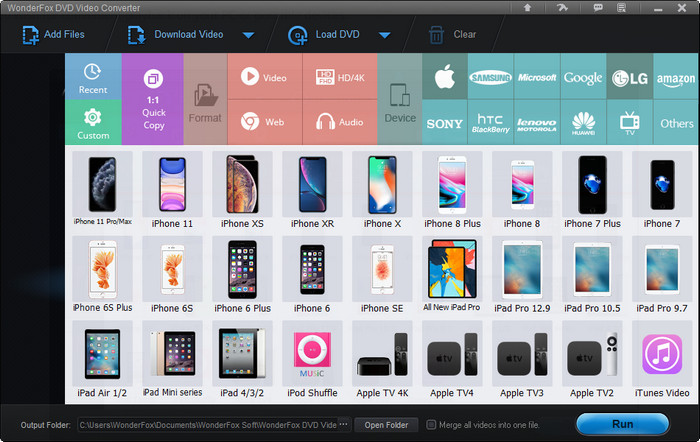Choose the Audio format tile
Image resolution: width=700 pixels, height=442 pixels.
pos(340,122)
